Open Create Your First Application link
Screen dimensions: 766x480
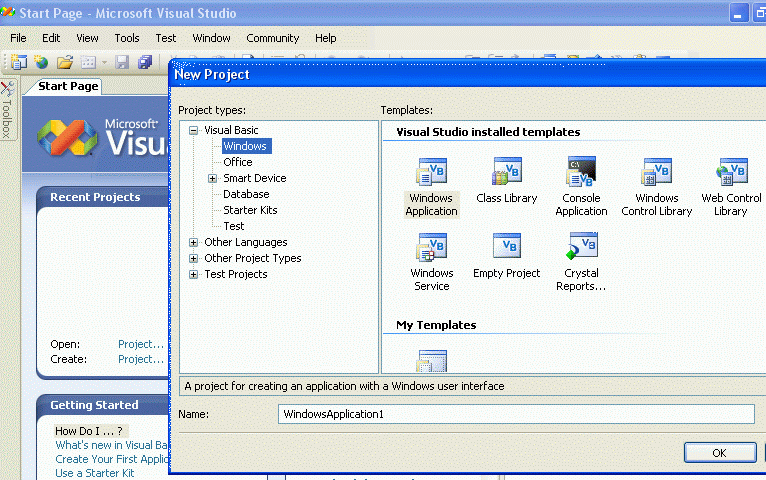(x=111, y=459)
